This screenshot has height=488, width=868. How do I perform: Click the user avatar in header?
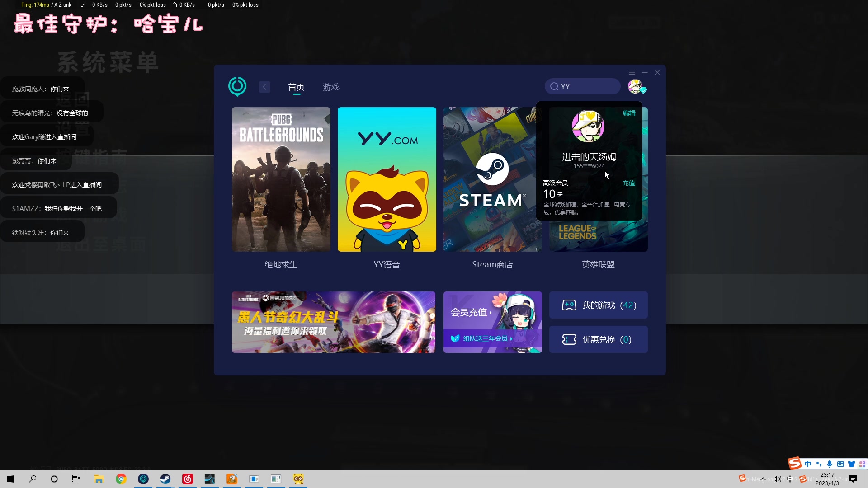pos(635,86)
